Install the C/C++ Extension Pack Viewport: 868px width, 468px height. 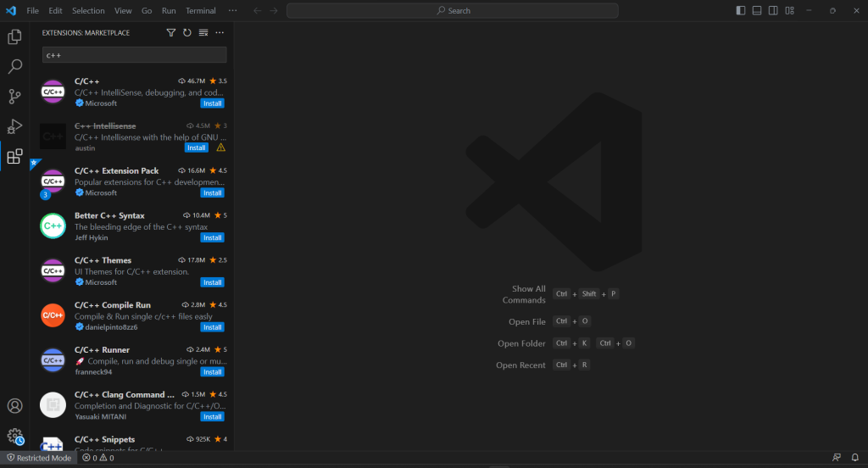[x=212, y=192]
